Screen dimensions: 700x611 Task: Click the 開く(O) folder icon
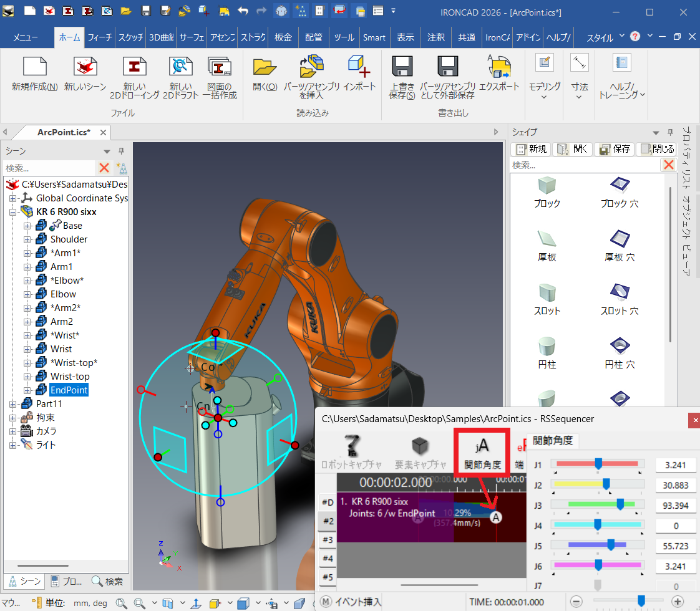coord(265,67)
